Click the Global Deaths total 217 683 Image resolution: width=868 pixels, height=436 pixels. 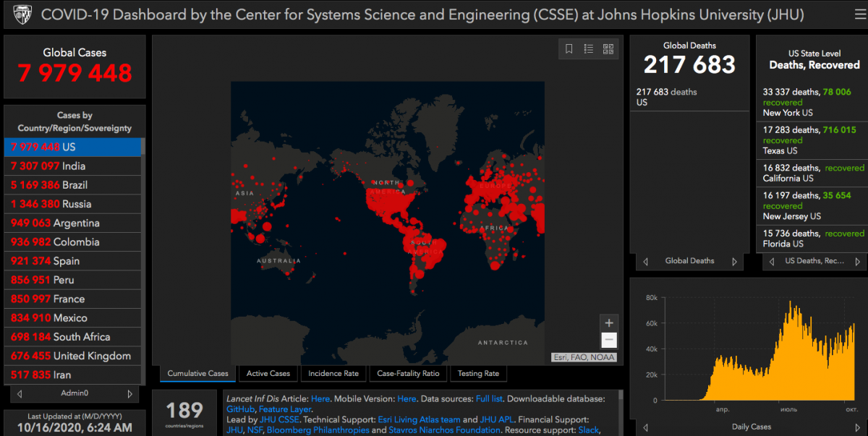(x=689, y=65)
